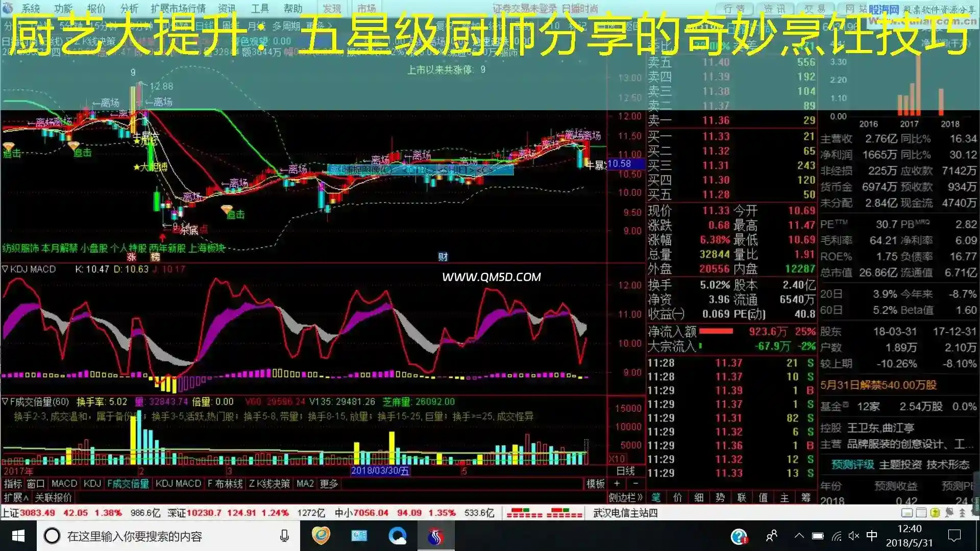The image size is (980, 551).
Task: Click the first status bar window icon
Action: (x=907, y=513)
